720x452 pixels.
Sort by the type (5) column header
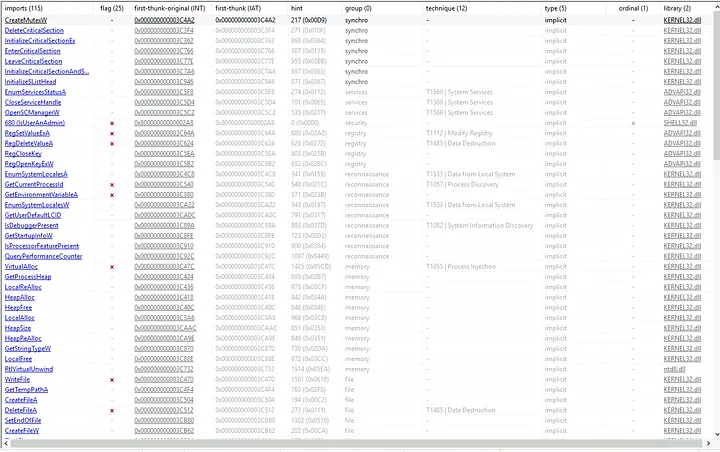[x=555, y=8]
